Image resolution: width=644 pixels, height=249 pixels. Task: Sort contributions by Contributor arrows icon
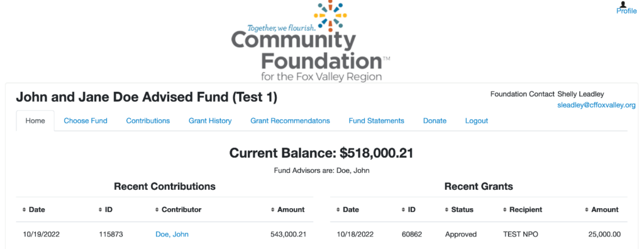tap(157, 209)
